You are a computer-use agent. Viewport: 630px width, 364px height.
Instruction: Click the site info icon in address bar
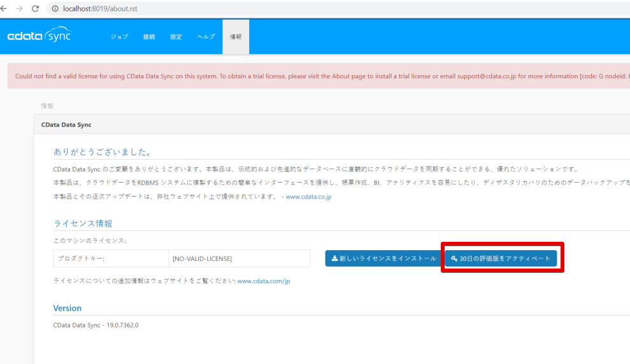[55, 8]
